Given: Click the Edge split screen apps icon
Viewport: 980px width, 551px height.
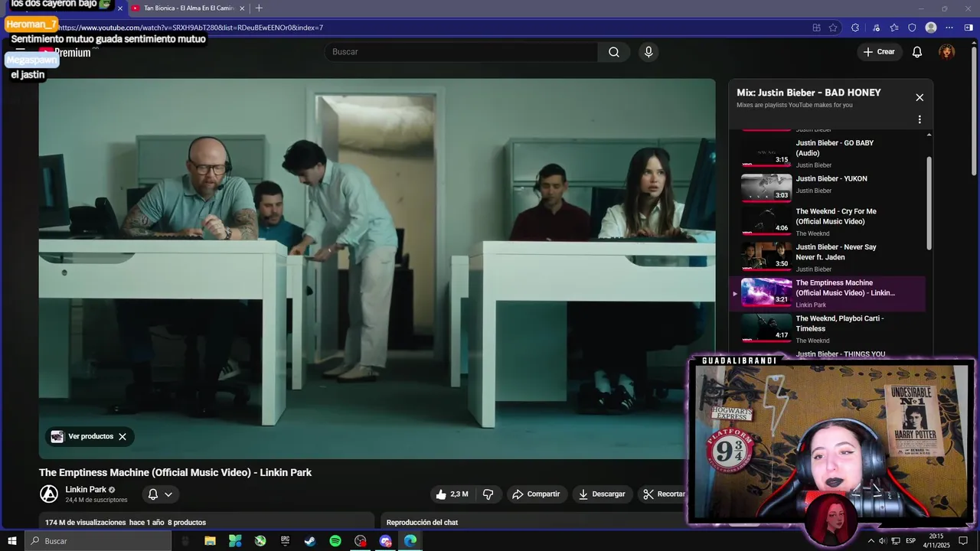Looking at the screenshot, I should (816, 28).
